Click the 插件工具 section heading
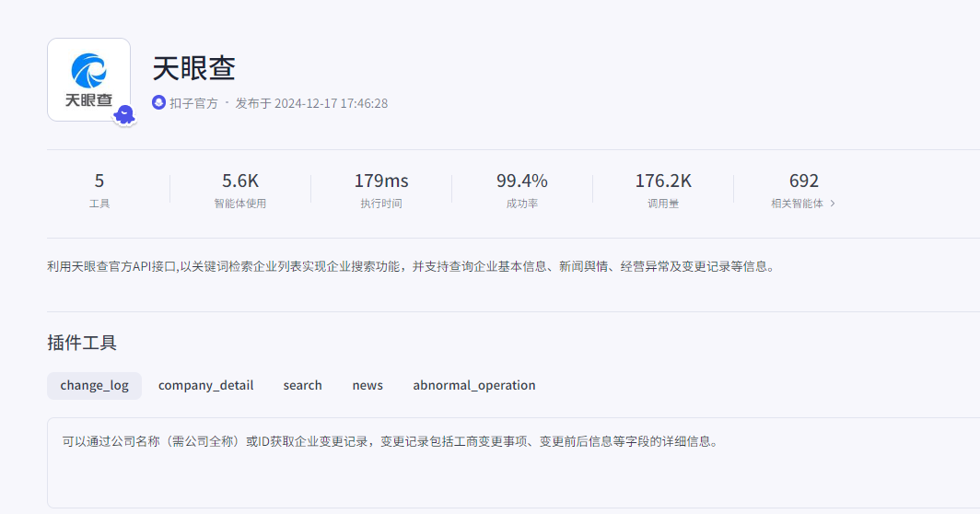 (x=82, y=343)
